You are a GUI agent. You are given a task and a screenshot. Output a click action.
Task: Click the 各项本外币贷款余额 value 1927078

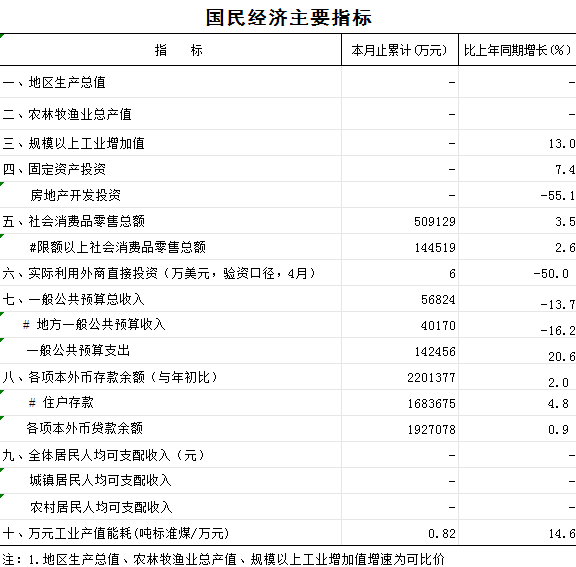tap(432, 430)
